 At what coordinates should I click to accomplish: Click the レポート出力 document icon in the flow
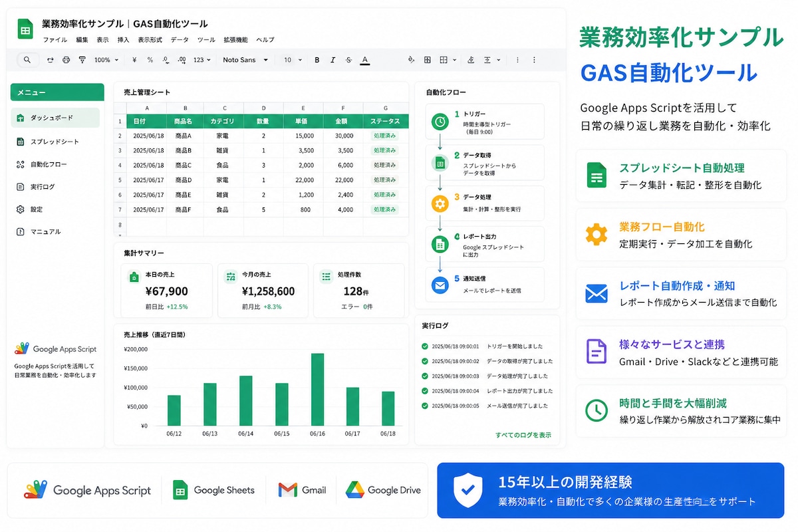[x=440, y=244]
